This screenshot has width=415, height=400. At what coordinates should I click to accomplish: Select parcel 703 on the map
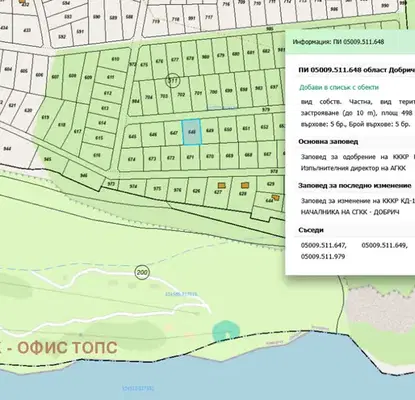click(164, 96)
